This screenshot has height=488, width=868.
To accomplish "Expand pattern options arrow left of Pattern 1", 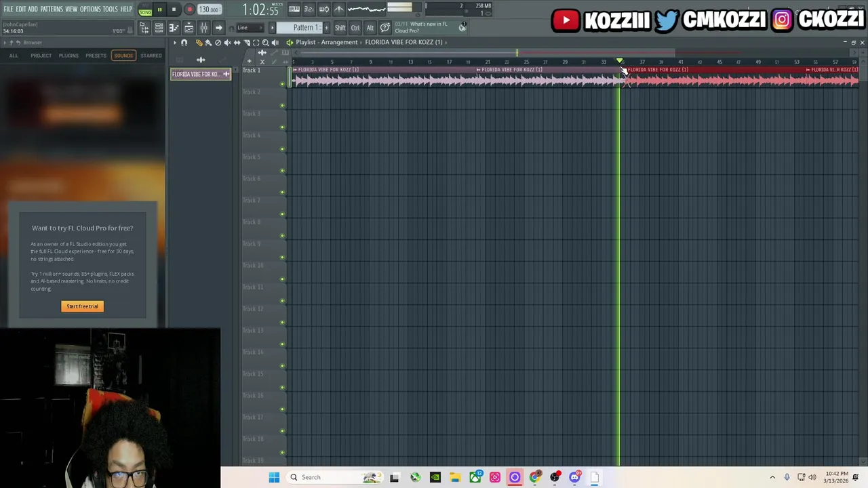I will [x=272, y=28].
